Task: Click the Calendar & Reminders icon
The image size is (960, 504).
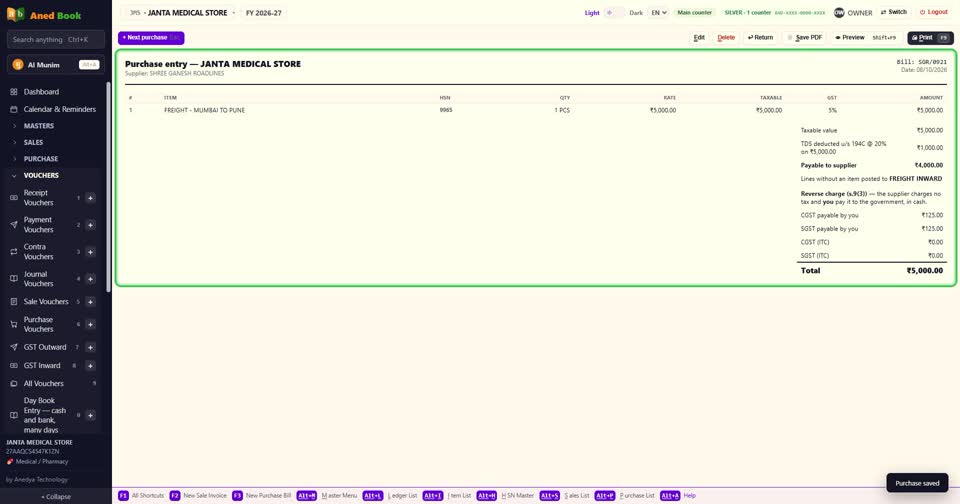Action: (13, 109)
